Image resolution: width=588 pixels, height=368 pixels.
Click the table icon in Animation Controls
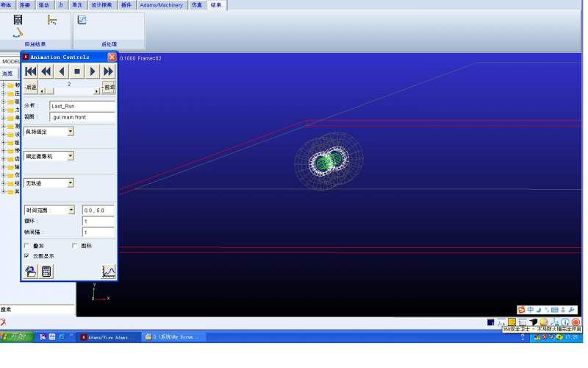point(46,271)
